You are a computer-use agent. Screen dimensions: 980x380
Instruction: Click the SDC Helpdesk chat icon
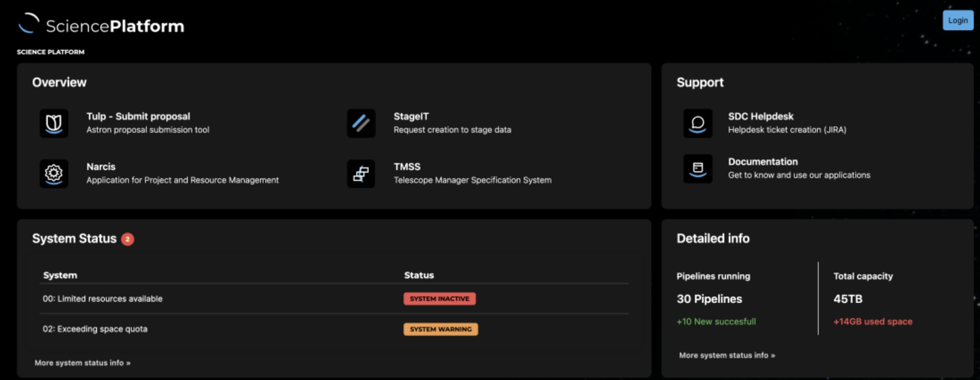coord(698,123)
